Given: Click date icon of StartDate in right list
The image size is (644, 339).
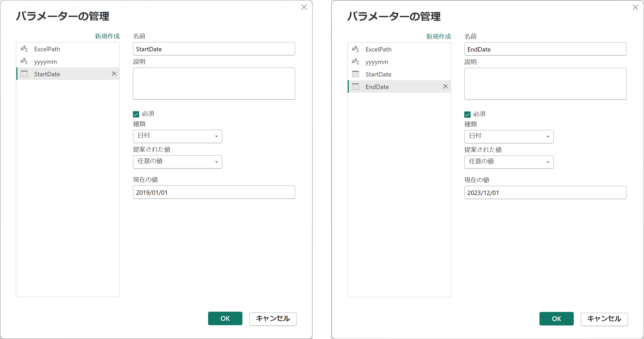Looking at the screenshot, I should point(355,74).
